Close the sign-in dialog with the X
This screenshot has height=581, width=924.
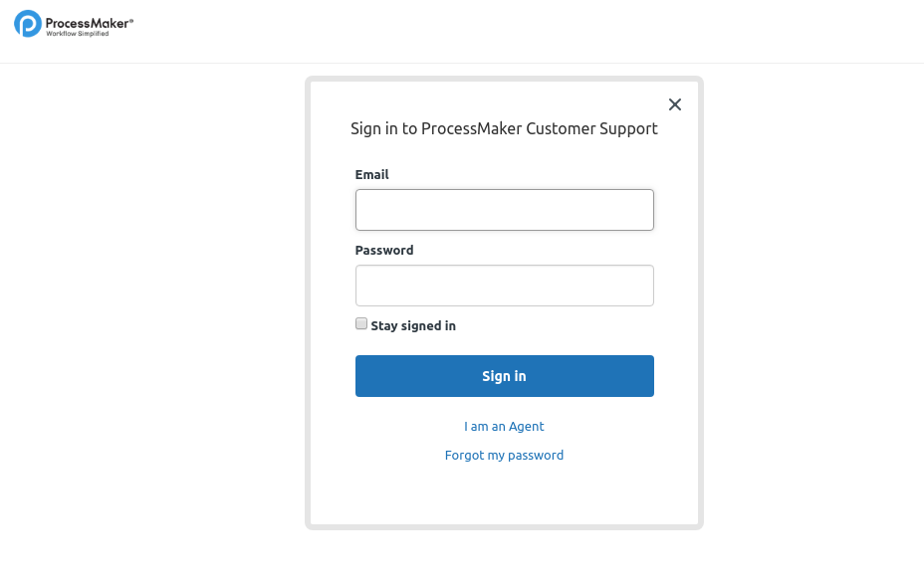point(675,104)
